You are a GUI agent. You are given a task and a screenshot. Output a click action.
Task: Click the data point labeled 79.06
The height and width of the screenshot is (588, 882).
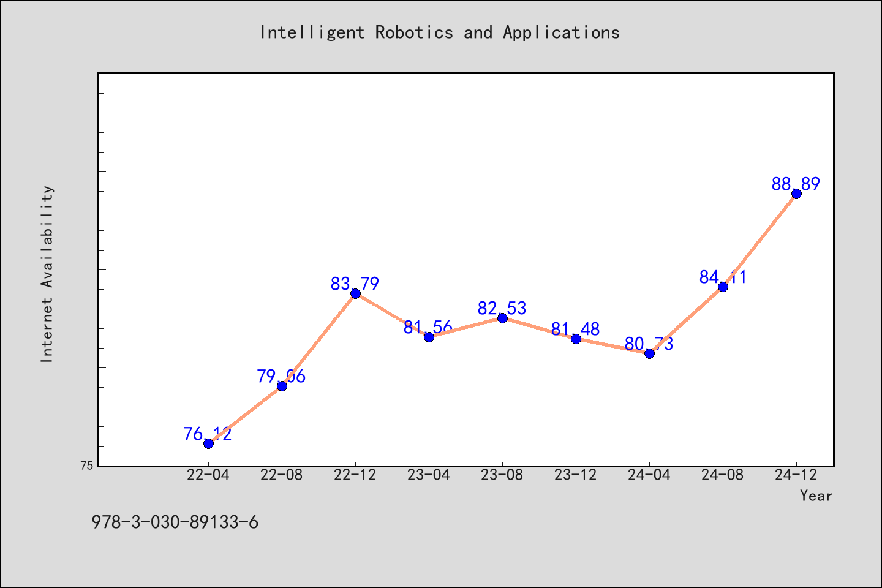[282, 386]
